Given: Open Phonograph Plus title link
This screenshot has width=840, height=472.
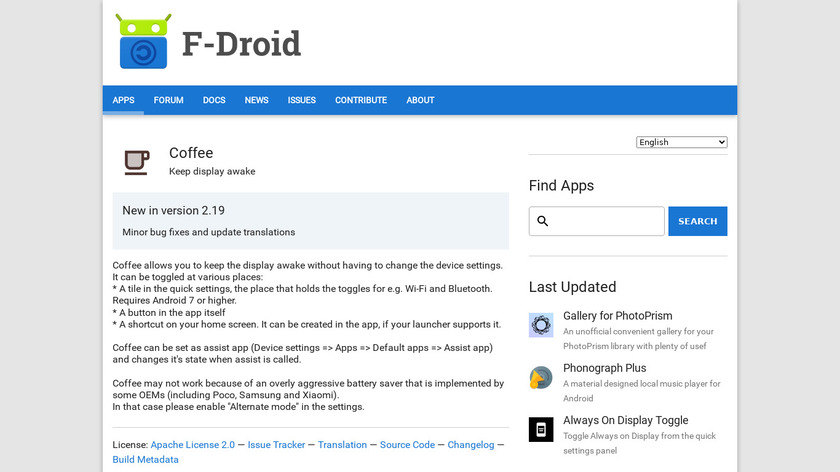Looking at the screenshot, I should coord(605,368).
